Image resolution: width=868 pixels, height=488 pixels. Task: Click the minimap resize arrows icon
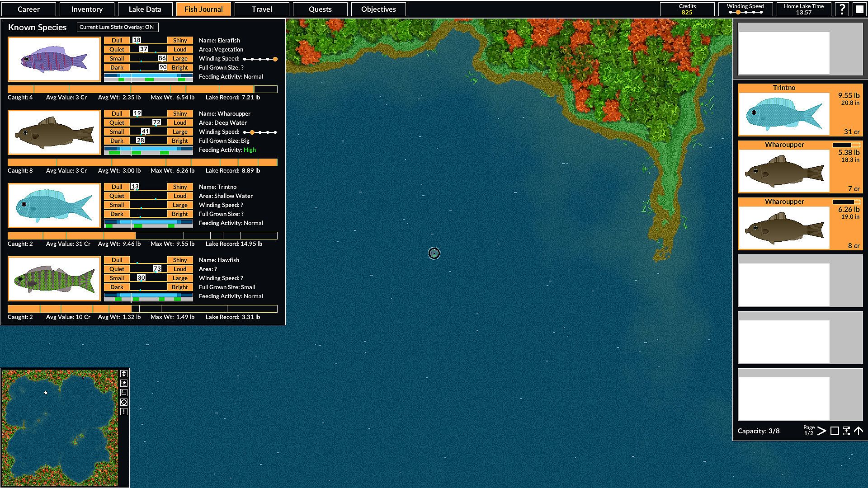[x=124, y=374]
